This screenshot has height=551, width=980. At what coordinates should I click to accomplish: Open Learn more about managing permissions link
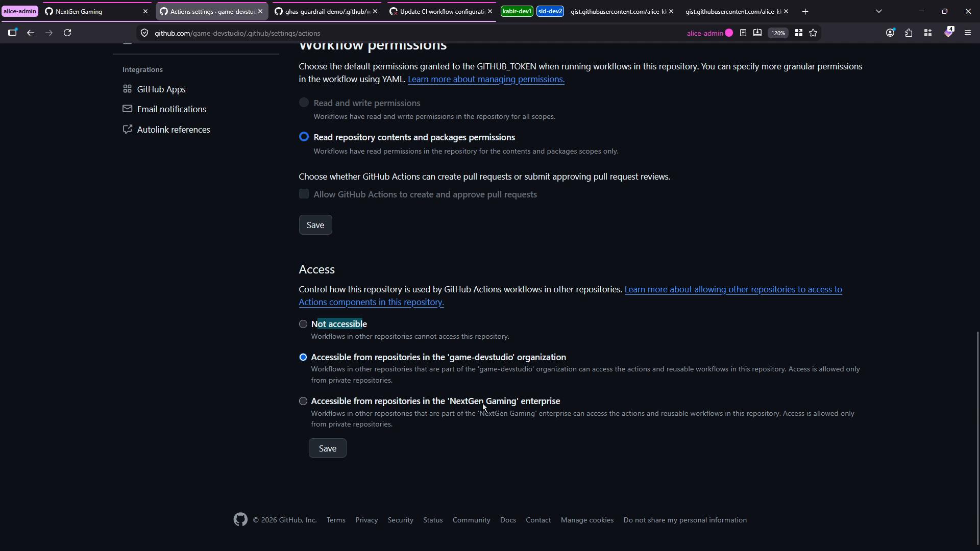[486, 79]
